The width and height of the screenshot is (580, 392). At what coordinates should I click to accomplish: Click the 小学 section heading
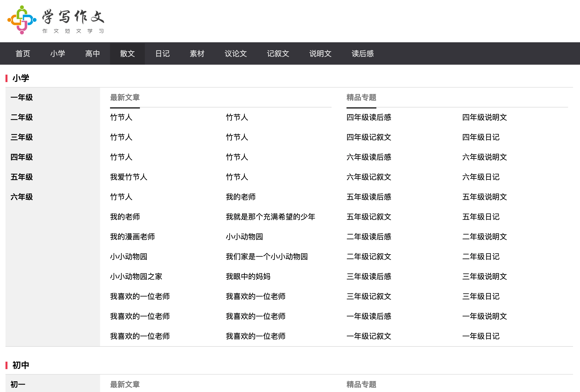click(21, 78)
